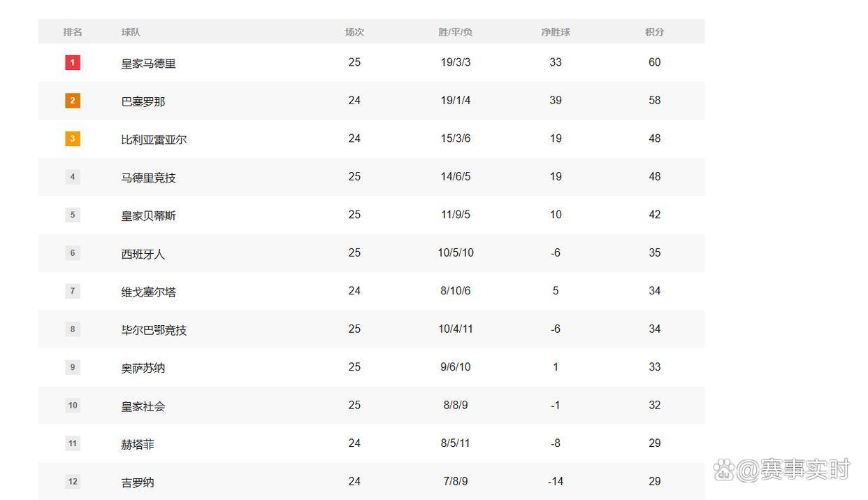The height and width of the screenshot is (500, 868).
Task: Click the 积分 column header
Action: point(654,32)
